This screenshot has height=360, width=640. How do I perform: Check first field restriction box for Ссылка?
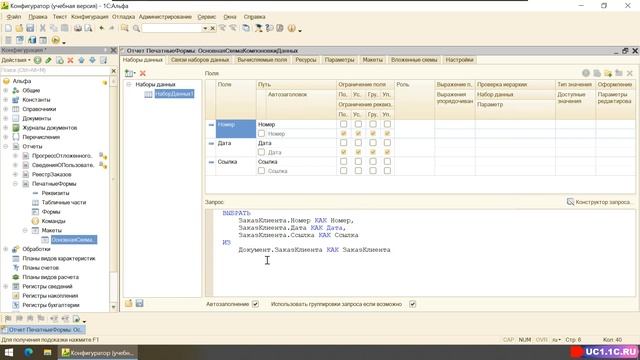point(343,162)
